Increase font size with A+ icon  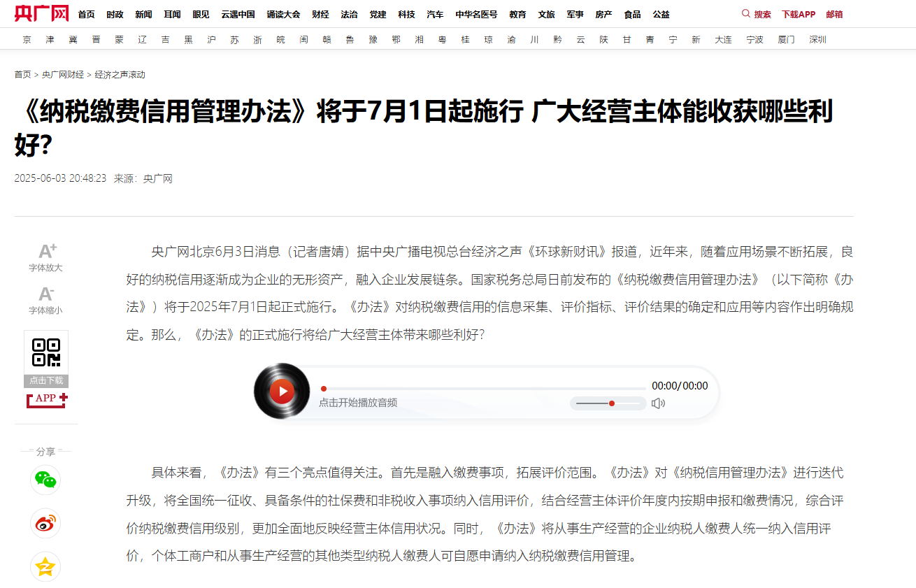pos(47,252)
